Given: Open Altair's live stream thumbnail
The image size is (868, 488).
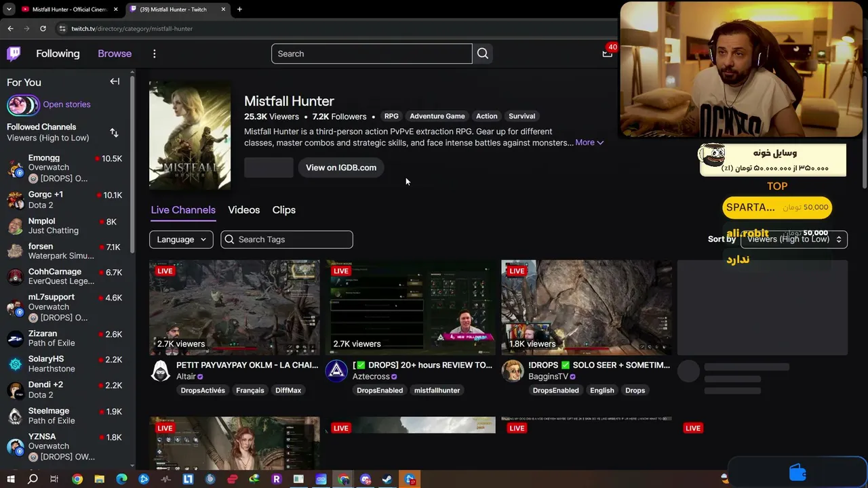Looking at the screenshot, I should coord(235,308).
